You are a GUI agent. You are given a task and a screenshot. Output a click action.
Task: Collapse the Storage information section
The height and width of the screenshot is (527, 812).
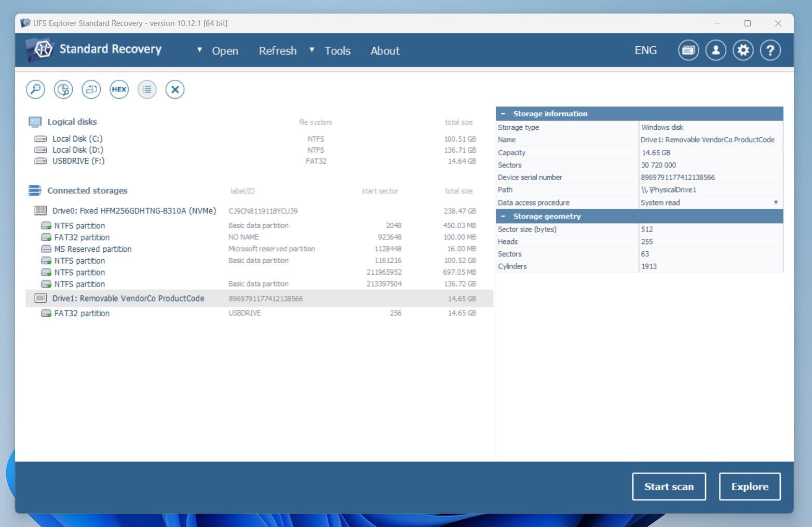coord(503,114)
